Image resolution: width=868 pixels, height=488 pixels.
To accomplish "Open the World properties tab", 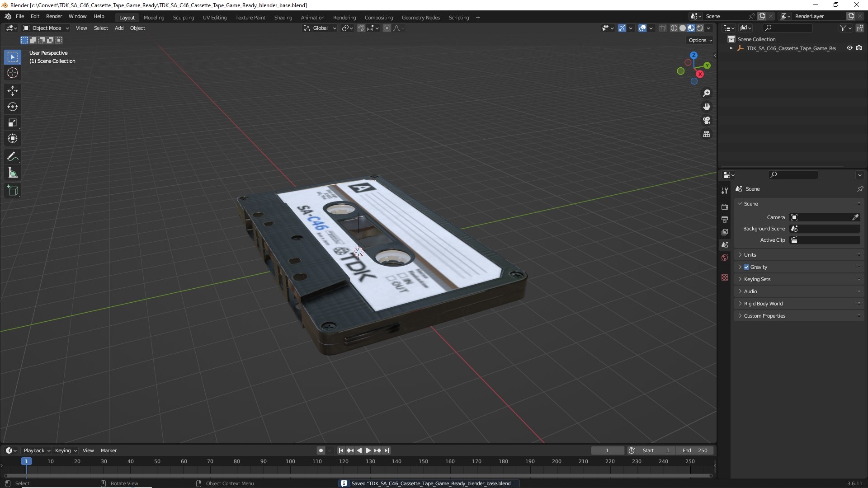I will coord(725,258).
